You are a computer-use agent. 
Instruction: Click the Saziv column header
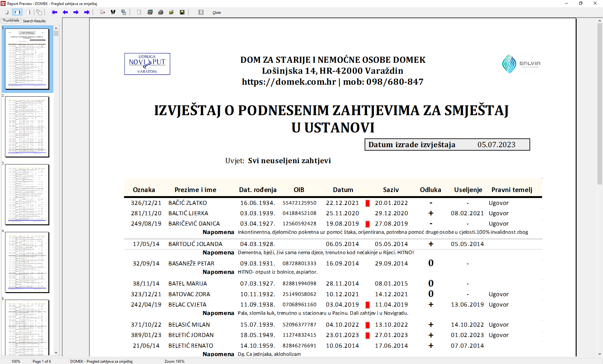(391, 190)
